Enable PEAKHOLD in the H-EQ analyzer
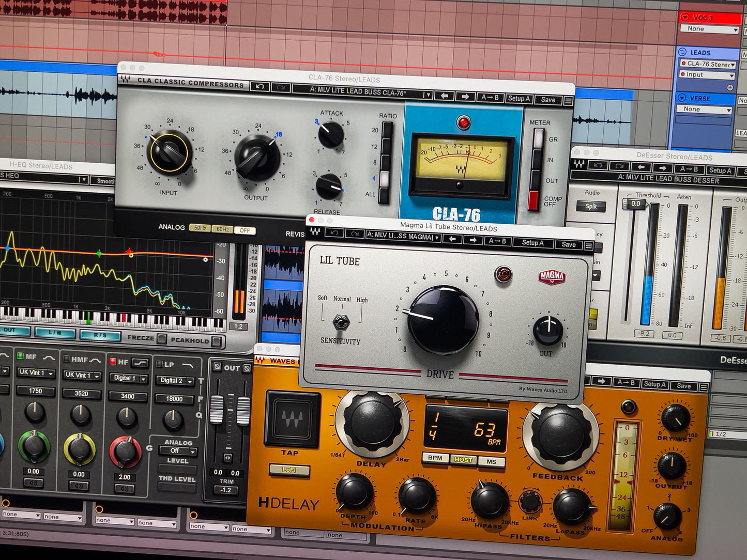Screen dimensions: 747x560 [x=217, y=341]
